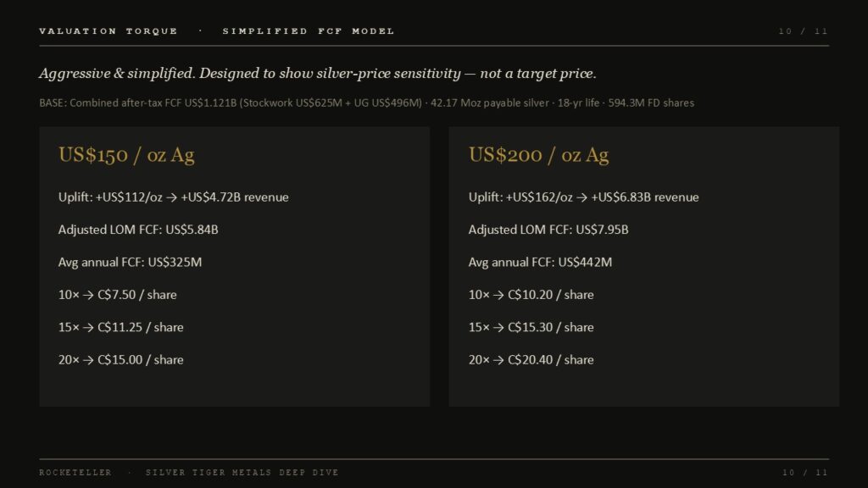Click the BASE combined after-tax FCF line
868x488 pixels.
pyautogui.click(x=366, y=103)
